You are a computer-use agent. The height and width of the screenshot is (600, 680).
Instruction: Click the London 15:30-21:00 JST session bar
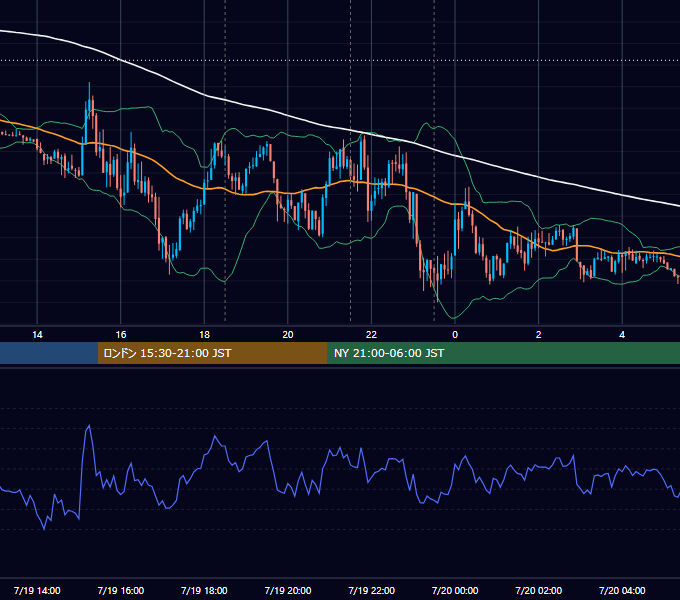[x=212, y=353]
